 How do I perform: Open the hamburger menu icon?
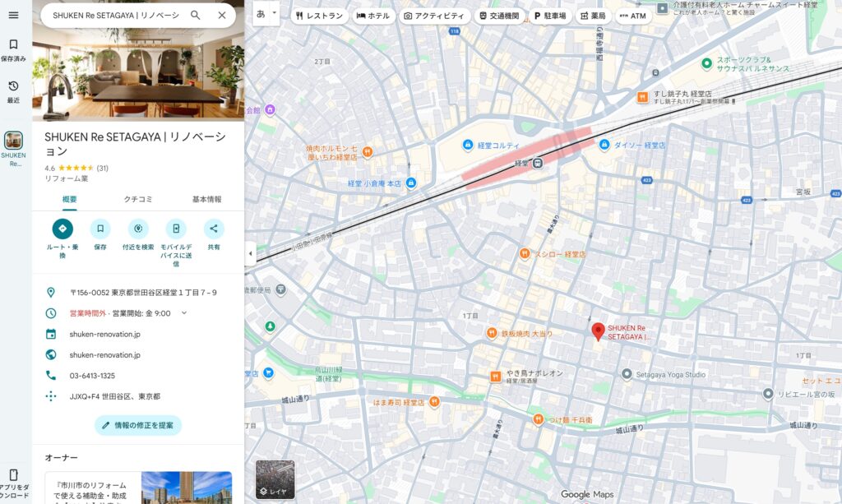click(x=13, y=15)
